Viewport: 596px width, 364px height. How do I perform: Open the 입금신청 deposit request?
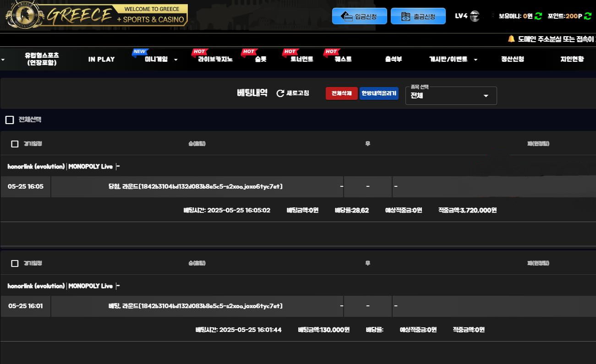pos(360,16)
